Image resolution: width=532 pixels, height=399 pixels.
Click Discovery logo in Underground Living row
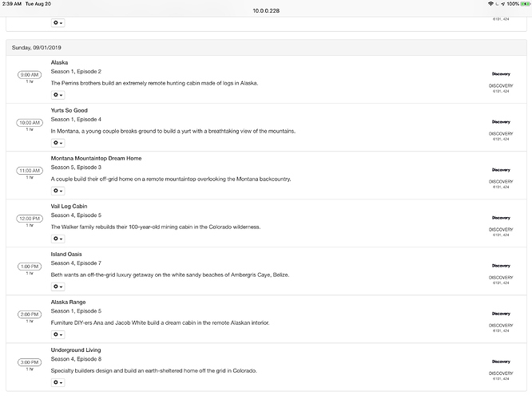(x=501, y=361)
